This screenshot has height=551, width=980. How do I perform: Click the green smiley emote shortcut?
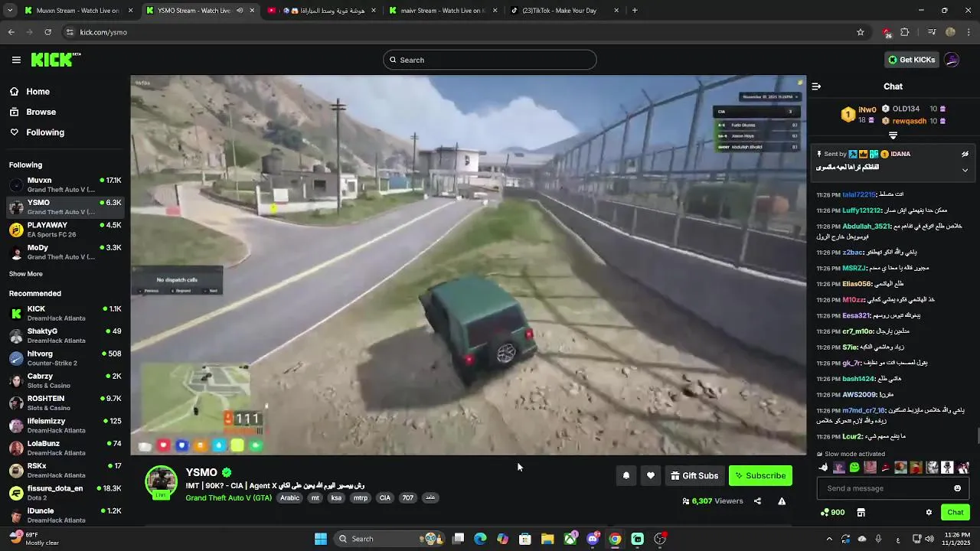(x=854, y=468)
